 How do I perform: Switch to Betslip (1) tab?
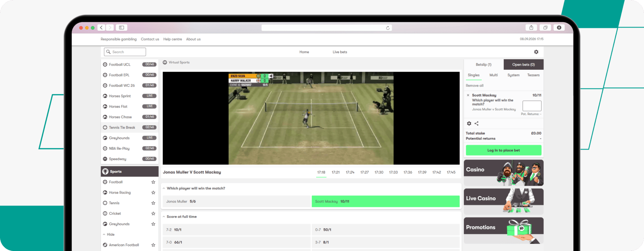point(484,65)
